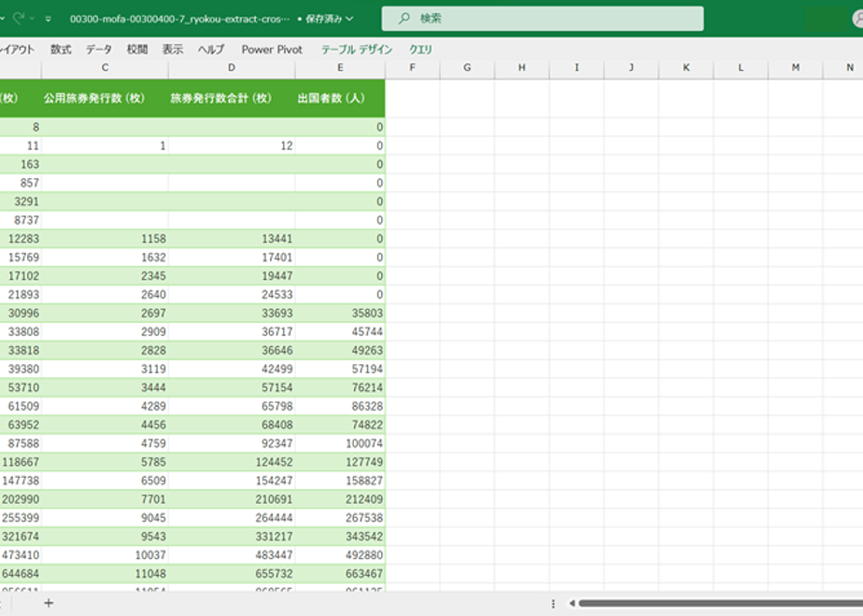
Task: Select cell containing 6509
Action: (x=105, y=481)
